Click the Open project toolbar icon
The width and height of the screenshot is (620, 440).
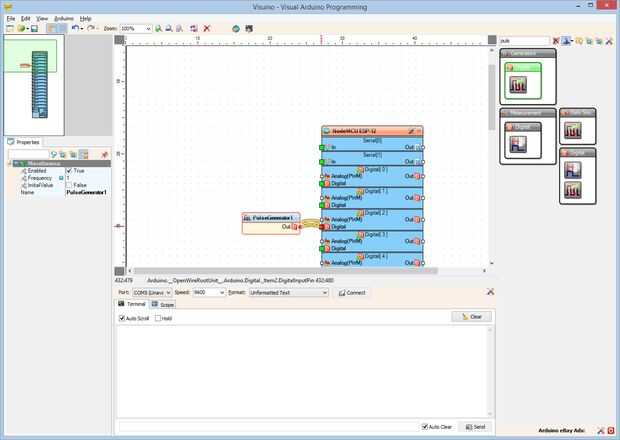pyautogui.click(x=21, y=29)
